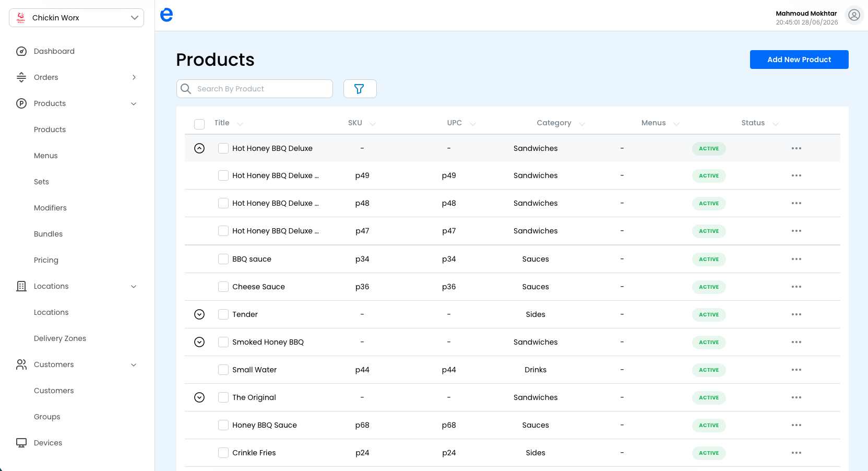Click the Devices monitor icon

point(21,443)
